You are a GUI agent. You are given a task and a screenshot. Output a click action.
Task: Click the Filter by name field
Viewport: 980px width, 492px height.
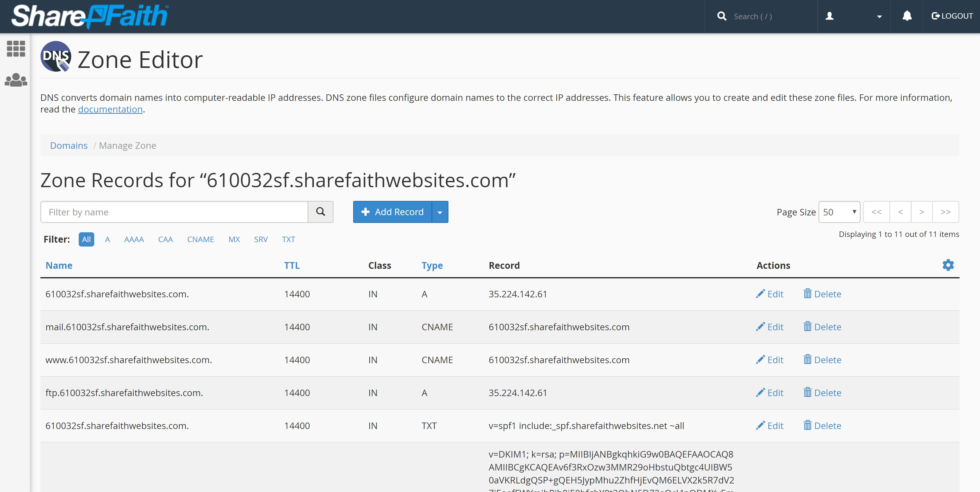(x=174, y=212)
